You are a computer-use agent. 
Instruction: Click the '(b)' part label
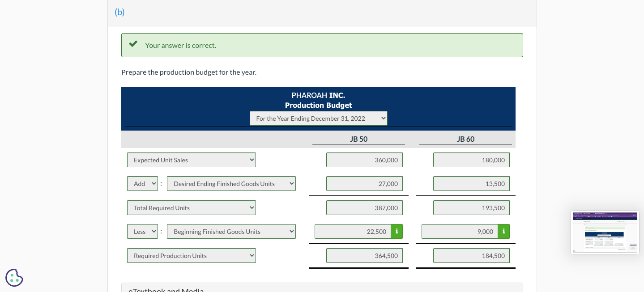tap(119, 12)
